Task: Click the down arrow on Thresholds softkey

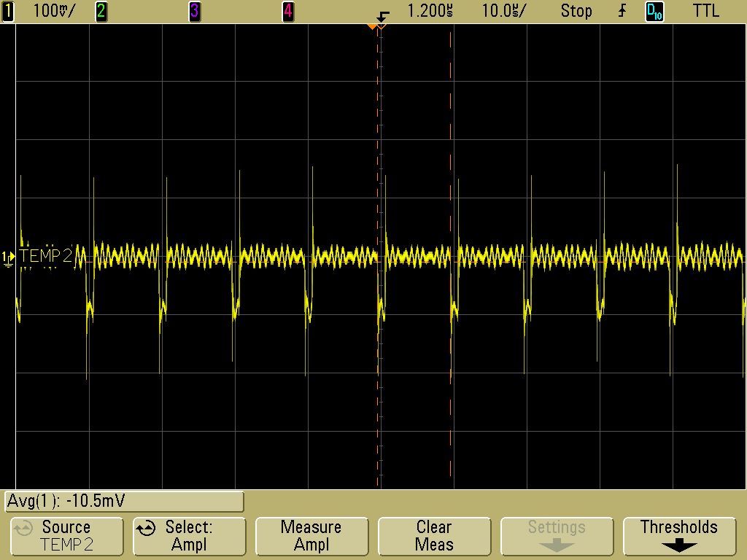Action: (679, 545)
